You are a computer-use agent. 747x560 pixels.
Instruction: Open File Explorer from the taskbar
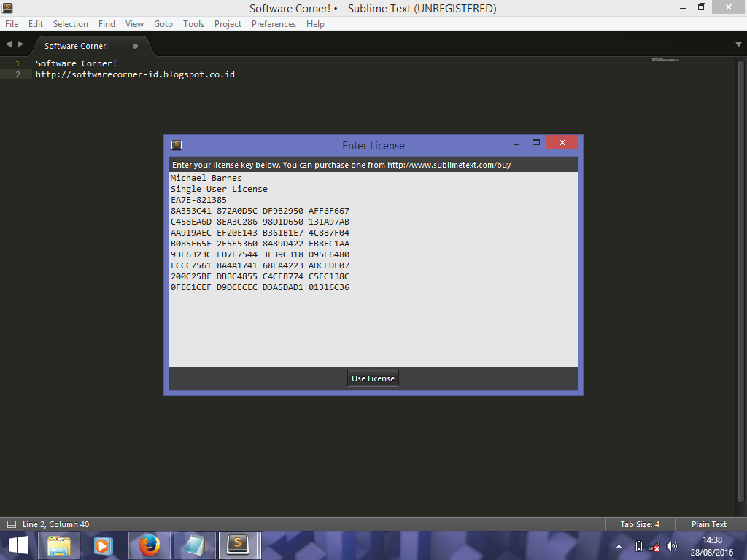(x=59, y=545)
